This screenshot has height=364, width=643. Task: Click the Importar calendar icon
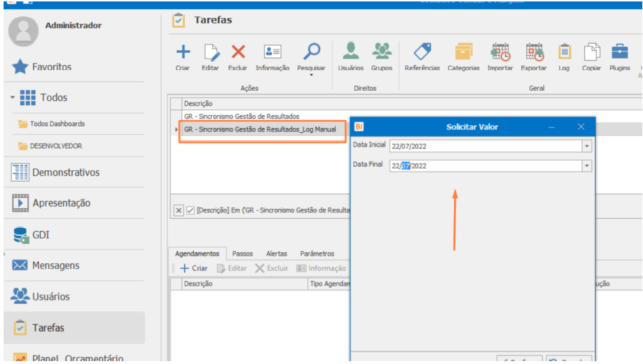pyautogui.click(x=501, y=52)
